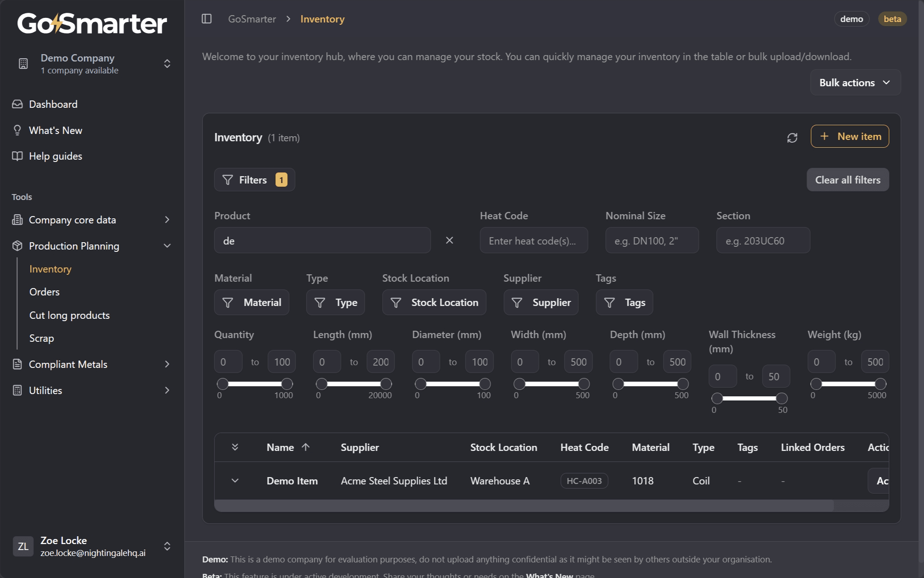Click the Compliant Metals document icon
The width and height of the screenshot is (924, 578).
click(x=17, y=364)
